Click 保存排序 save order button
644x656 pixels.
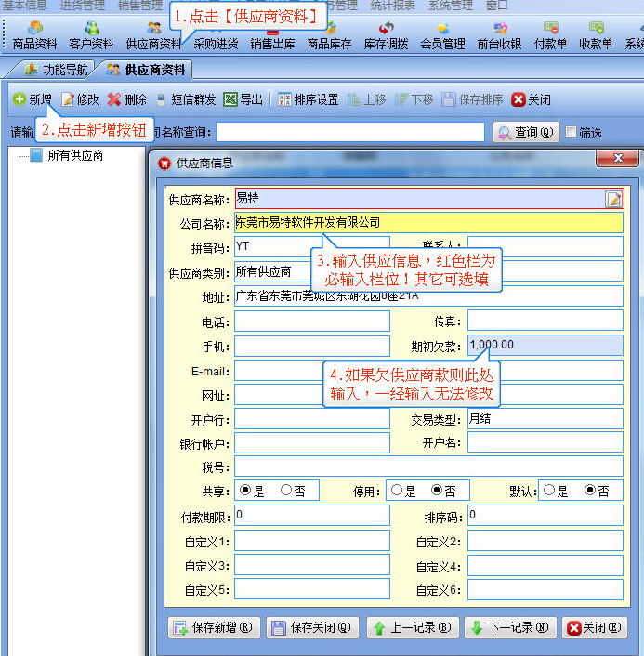472,99
